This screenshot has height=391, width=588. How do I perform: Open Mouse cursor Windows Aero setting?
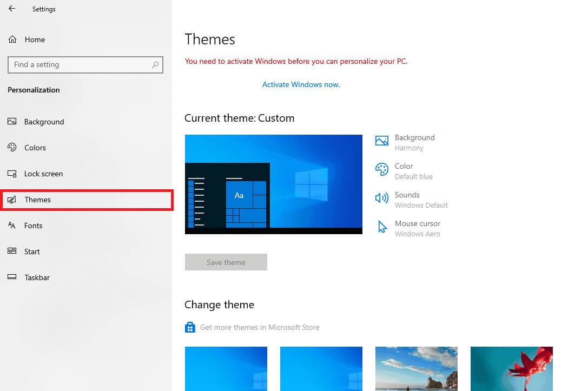pos(408,228)
